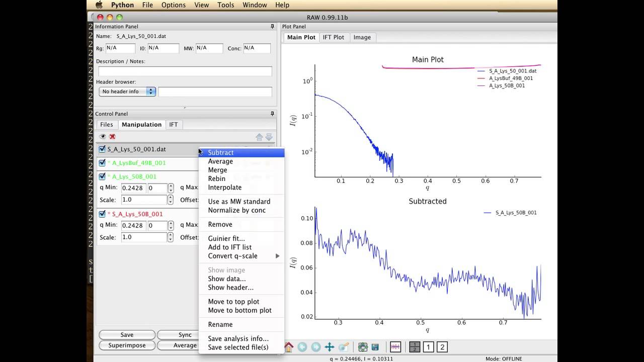Select Save selected file(s)
Viewport: 644px width, 362px height.
(242, 347)
